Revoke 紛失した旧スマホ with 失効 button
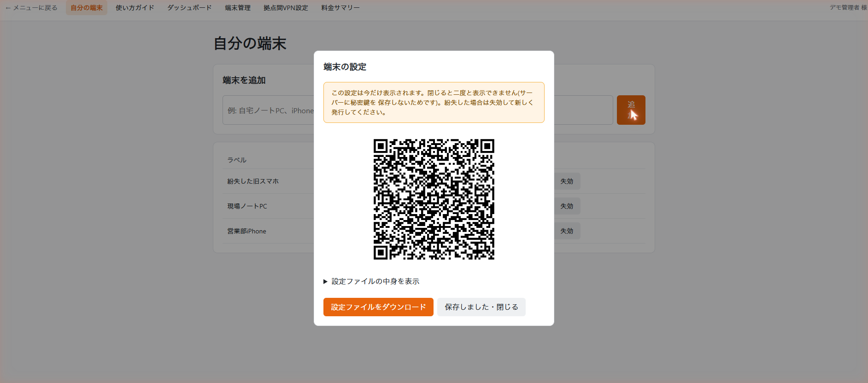This screenshot has width=868, height=383. 567,181
